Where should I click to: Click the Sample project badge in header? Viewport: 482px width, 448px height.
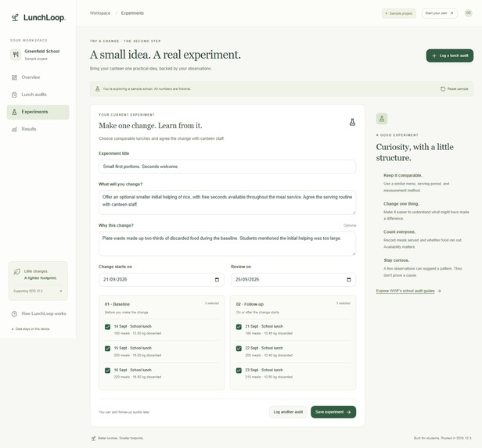click(399, 13)
